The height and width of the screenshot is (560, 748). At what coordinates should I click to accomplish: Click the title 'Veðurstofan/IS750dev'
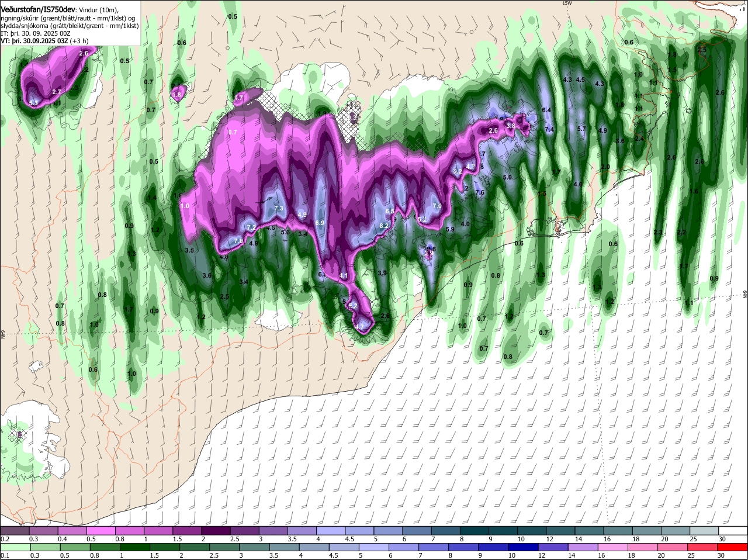click(x=38, y=10)
